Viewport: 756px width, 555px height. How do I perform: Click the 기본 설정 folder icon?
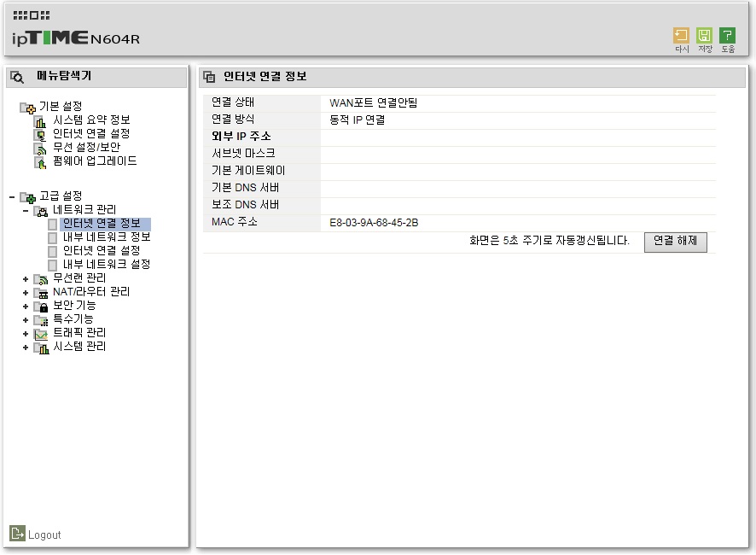[x=27, y=107]
